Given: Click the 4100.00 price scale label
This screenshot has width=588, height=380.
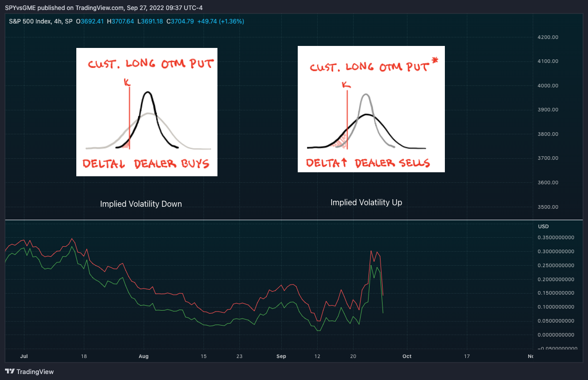Looking at the screenshot, I should click(548, 61).
